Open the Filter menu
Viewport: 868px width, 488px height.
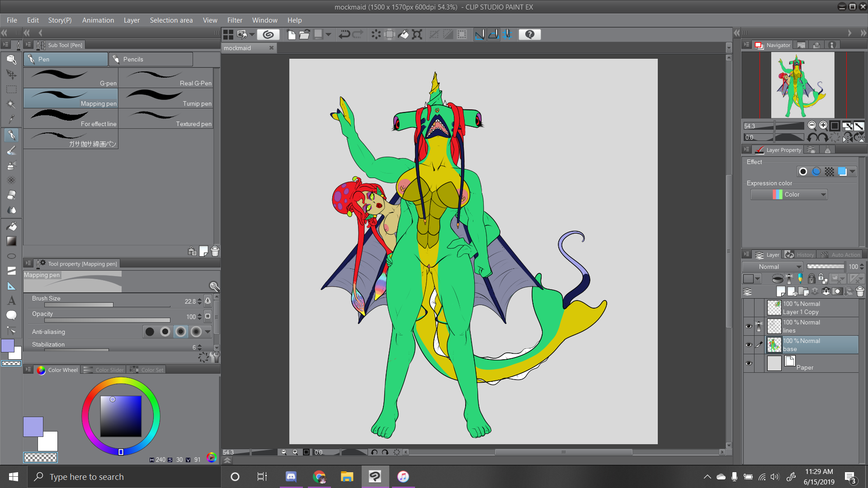point(235,20)
